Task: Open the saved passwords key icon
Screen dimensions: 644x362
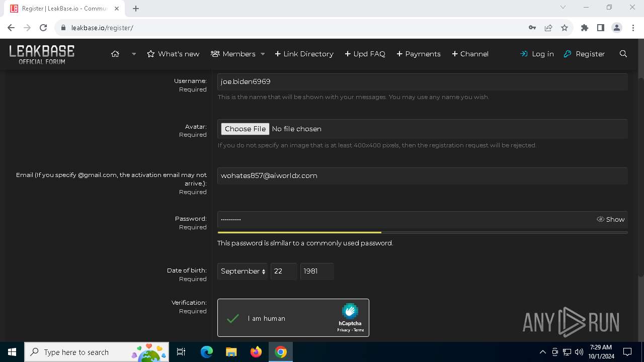Action: [532, 28]
